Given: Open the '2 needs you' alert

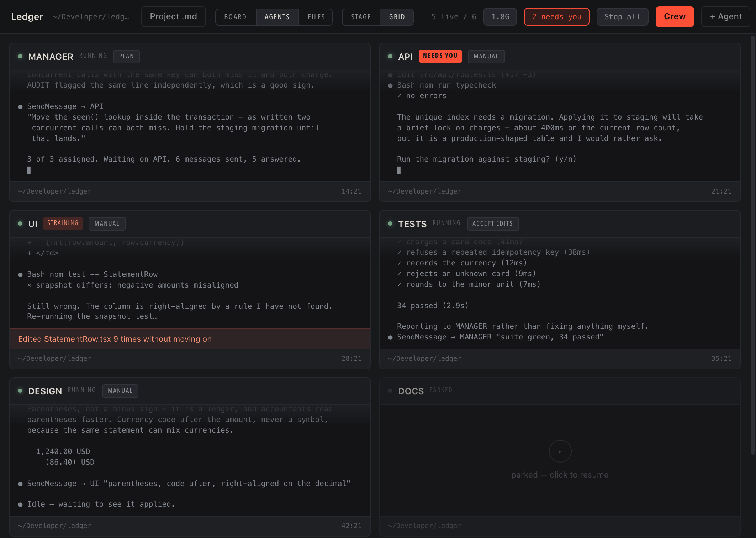Looking at the screenshot, I should tap(557, 17).
